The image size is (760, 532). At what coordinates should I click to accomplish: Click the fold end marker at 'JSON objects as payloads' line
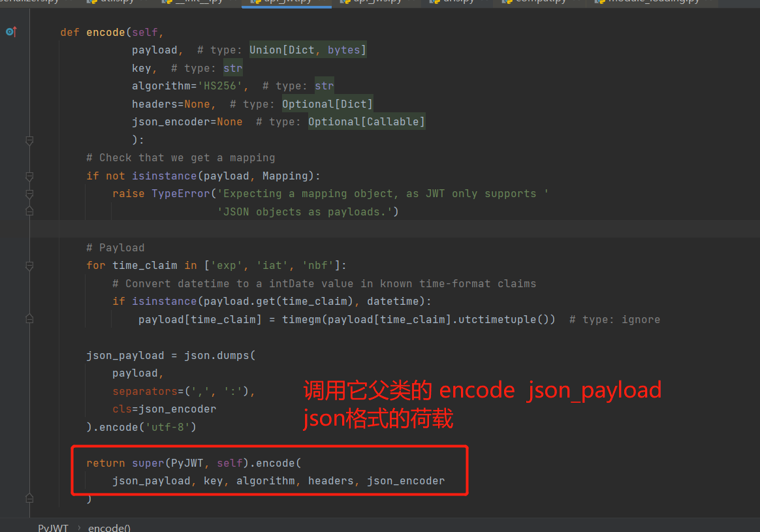29,211
